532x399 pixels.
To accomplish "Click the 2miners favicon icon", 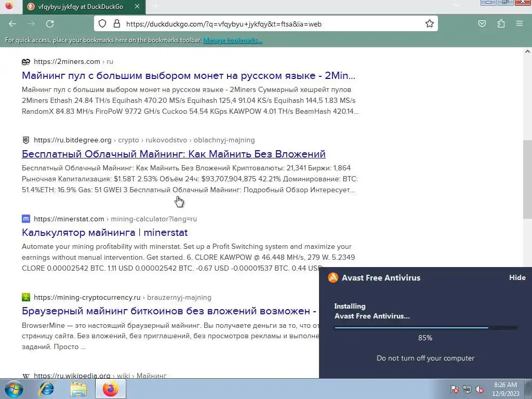I will click(26, 62).
